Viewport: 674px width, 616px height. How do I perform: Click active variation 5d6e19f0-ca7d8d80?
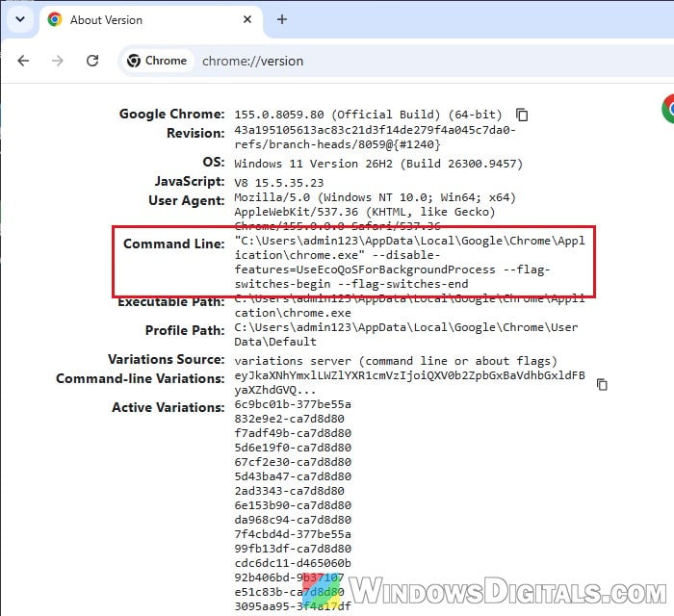(x=293, y=448)
